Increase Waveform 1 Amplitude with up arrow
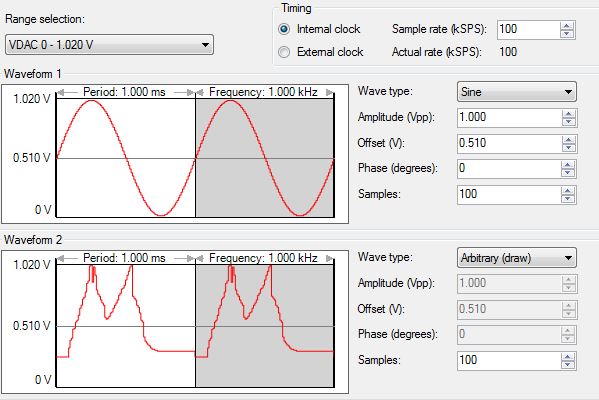599x400 pixels. point(569,113)
